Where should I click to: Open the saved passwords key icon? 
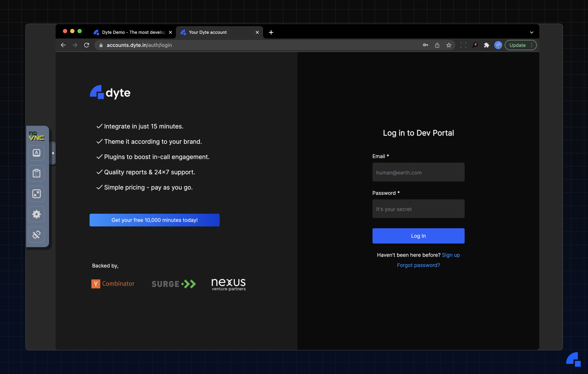[426, 45]
